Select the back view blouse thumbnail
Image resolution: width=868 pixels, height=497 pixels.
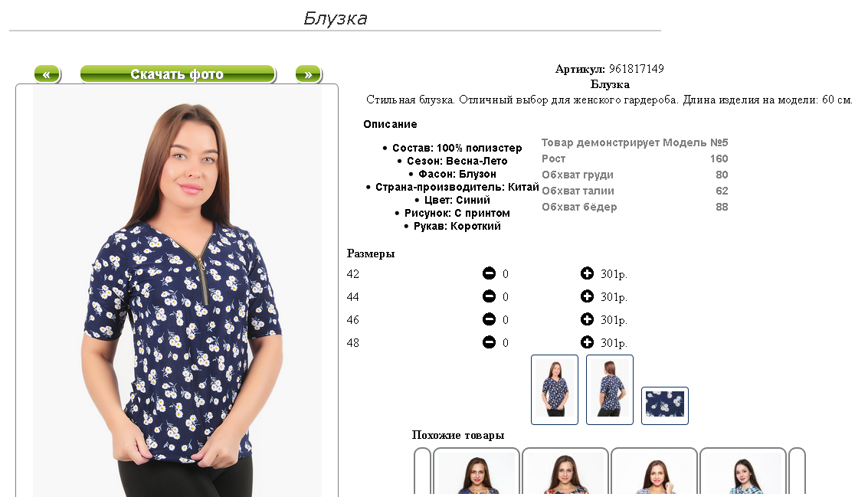point(610,390)
